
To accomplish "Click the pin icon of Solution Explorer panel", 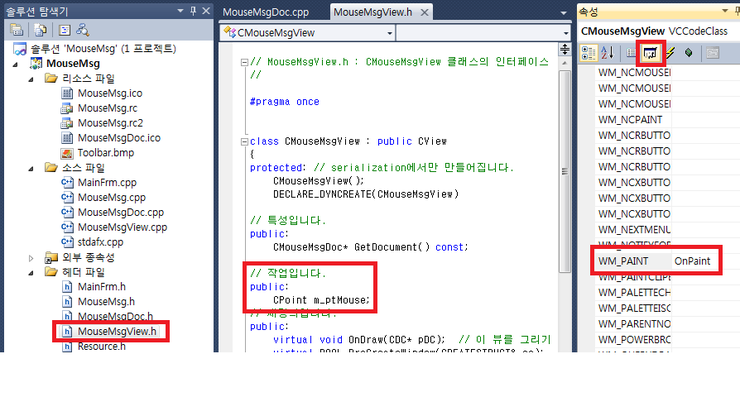I will point(193,10).
